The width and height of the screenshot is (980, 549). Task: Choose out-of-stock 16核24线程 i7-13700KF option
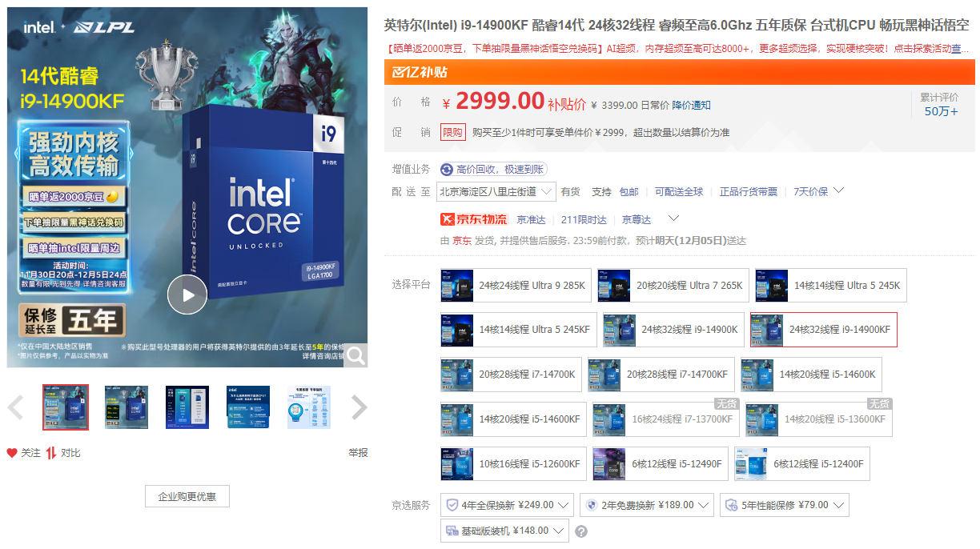point(666,419)
